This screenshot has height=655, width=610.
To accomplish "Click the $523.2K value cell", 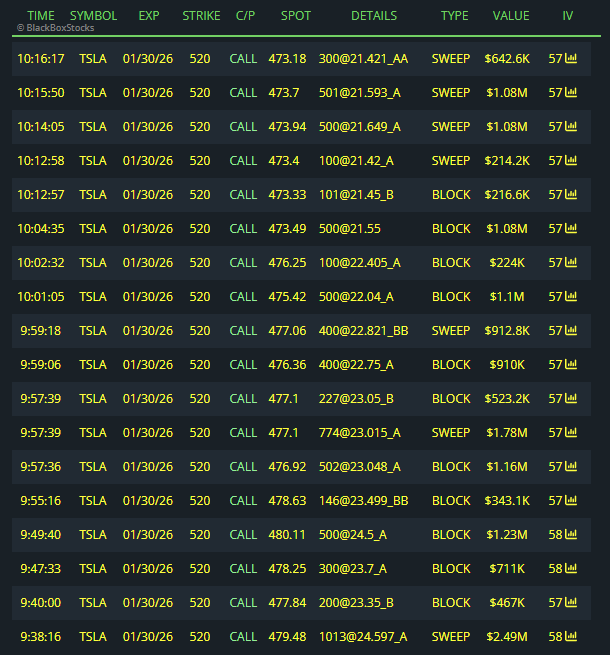I will click(507, 399).
